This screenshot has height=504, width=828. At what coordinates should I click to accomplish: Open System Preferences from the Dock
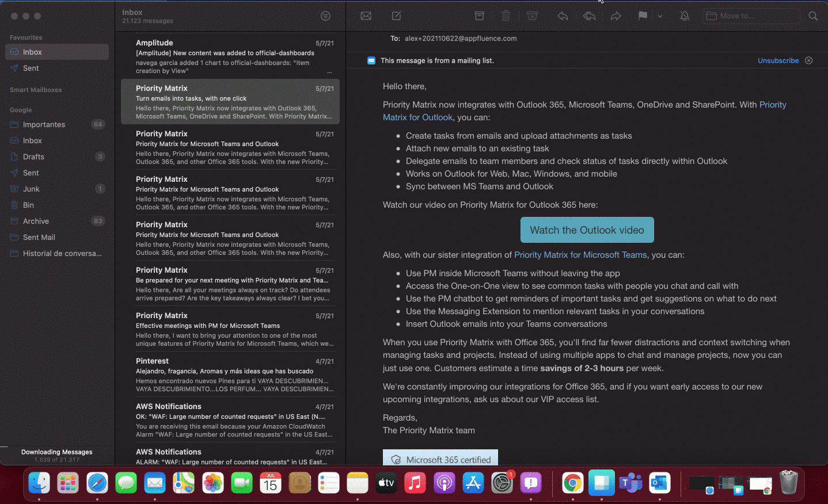502,483
